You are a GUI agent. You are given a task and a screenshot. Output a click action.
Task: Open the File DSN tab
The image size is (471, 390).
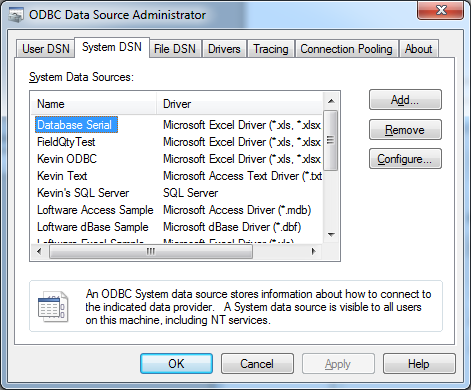pos(175,49)
